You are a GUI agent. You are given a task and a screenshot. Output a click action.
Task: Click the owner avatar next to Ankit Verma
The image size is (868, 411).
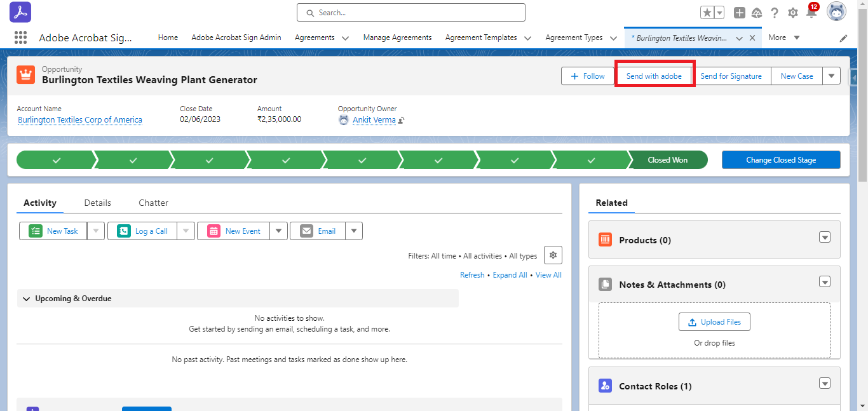pyautogui.click(x=344, y=119)
